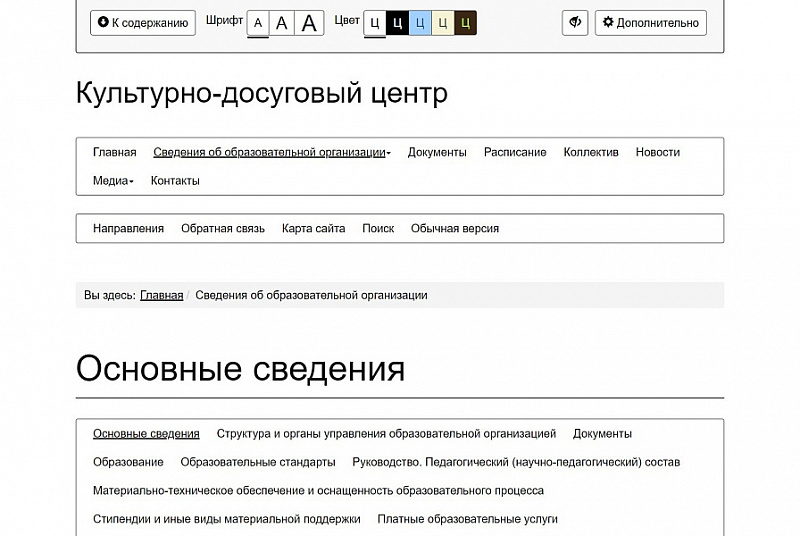This screenshot has width=800, height=536.
Task: Open 'Поиск' in the secondary menu
Action: pyautogui.click(x=378, y=228)
